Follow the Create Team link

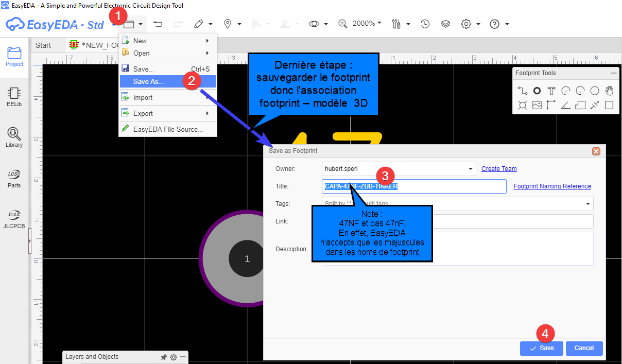(499, 169)
